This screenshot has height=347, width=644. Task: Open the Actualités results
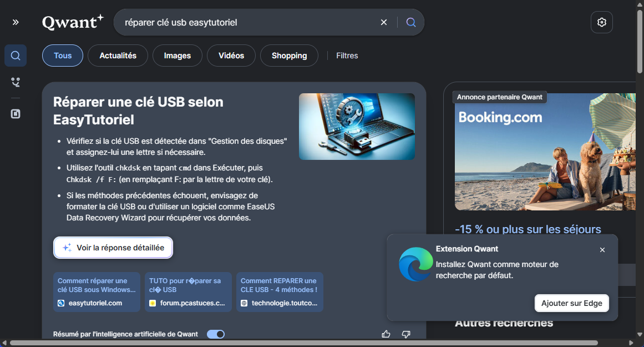click(x=117, y=56)
